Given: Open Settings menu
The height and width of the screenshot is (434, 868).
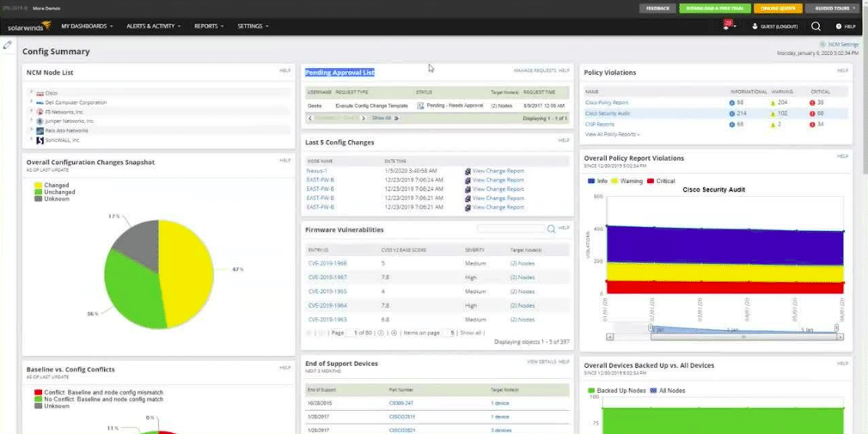Looking at the screenshot, I should 253,26.
